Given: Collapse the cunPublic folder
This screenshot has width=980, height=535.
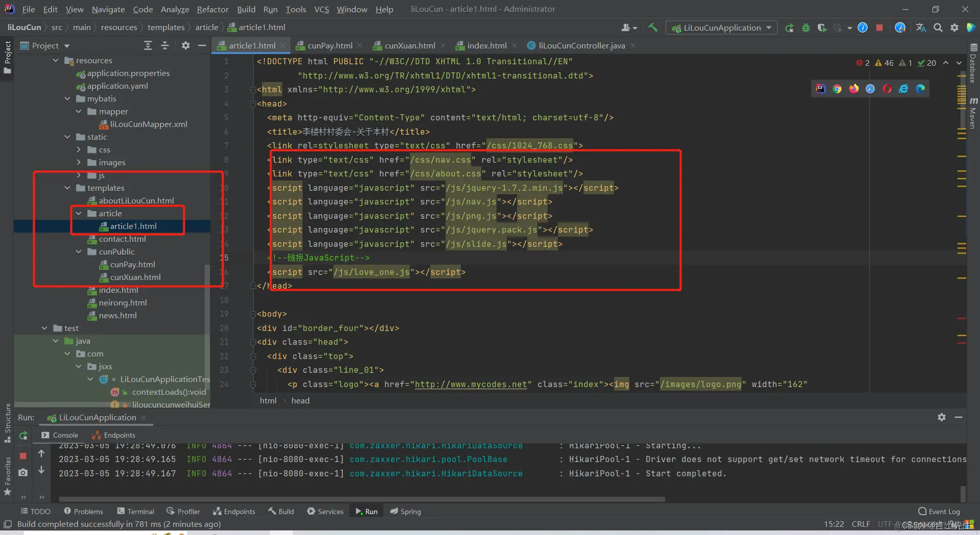Looking at the screenshot, I should click(79, 252).
